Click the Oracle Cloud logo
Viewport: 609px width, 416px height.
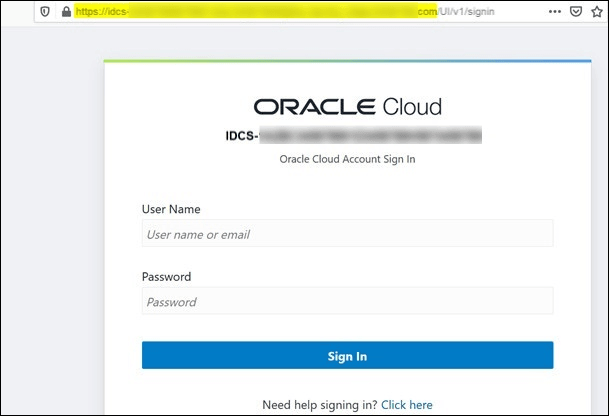348,107
